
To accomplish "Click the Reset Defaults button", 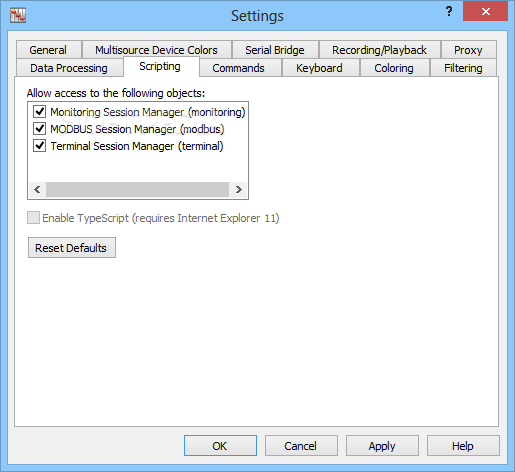I will pyautogui.click(x=72, y=248).
